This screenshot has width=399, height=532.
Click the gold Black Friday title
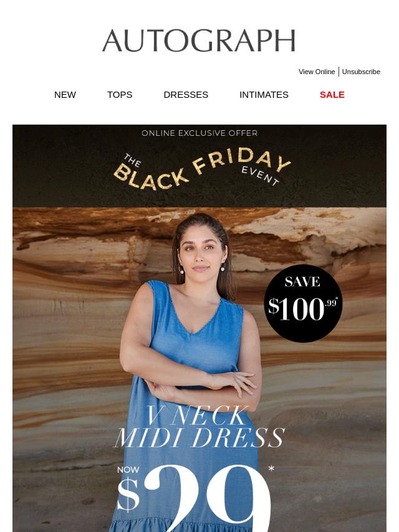tap(202, 169)
